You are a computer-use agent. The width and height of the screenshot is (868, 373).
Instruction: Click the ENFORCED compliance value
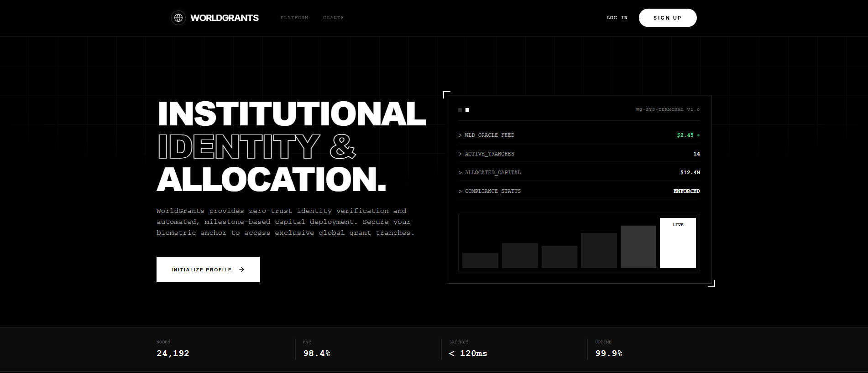(687, 191)
